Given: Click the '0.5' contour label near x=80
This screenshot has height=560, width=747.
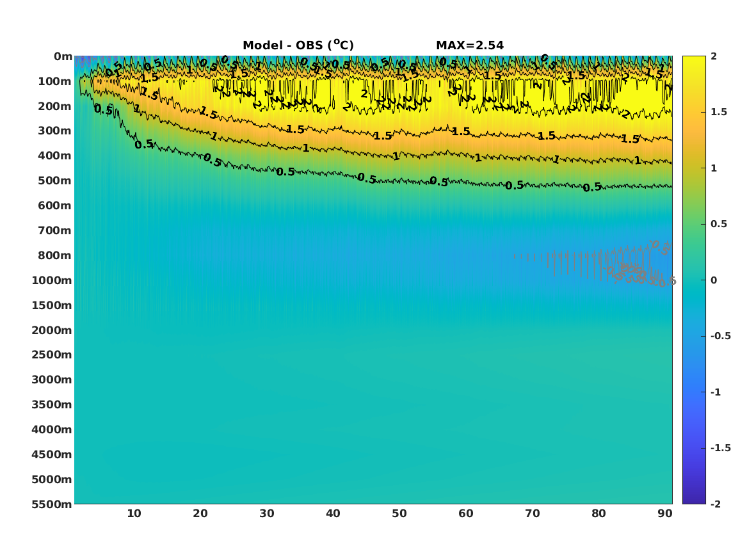Looking at the screenshot, I should [x=592, y=187].
